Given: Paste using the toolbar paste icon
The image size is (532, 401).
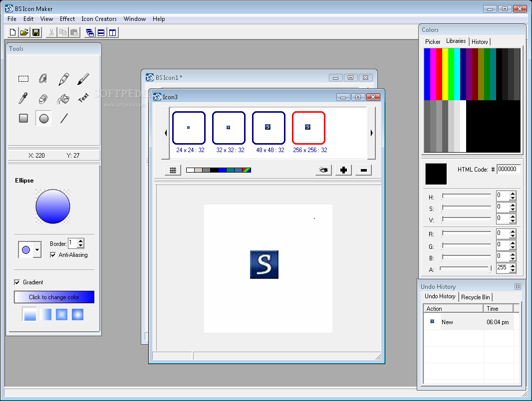Looking at the screenshot, I should (74, 32).
